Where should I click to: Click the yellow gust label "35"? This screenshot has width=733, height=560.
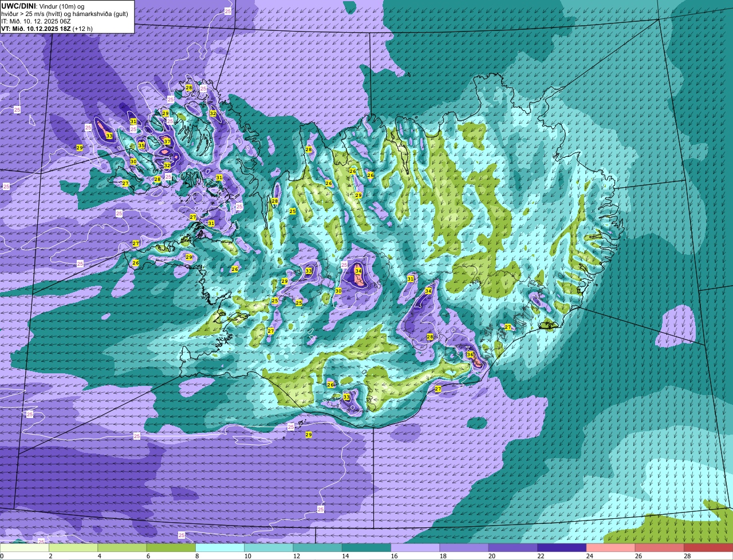click(x=141, y=145)
